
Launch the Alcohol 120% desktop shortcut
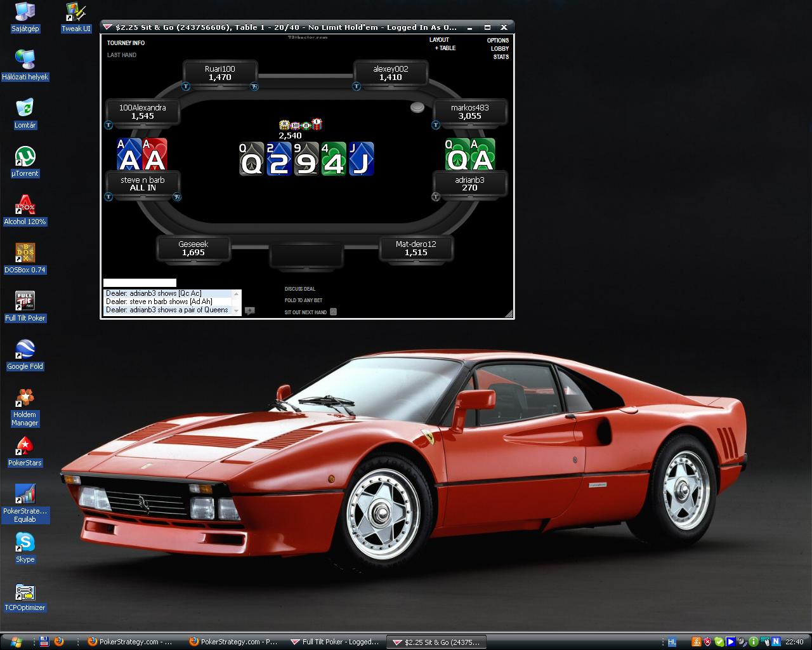tap(25, 210)
